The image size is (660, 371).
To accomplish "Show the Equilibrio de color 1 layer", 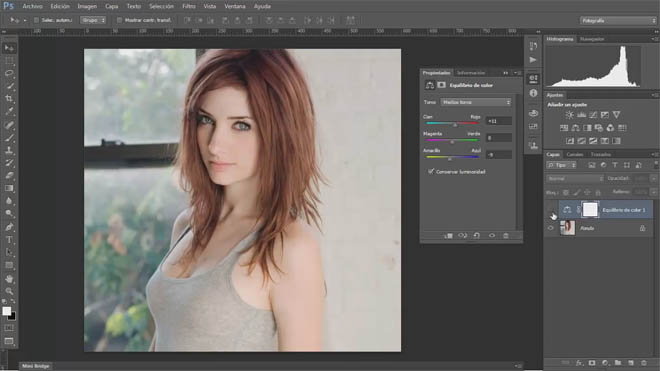I will [551, 210].
